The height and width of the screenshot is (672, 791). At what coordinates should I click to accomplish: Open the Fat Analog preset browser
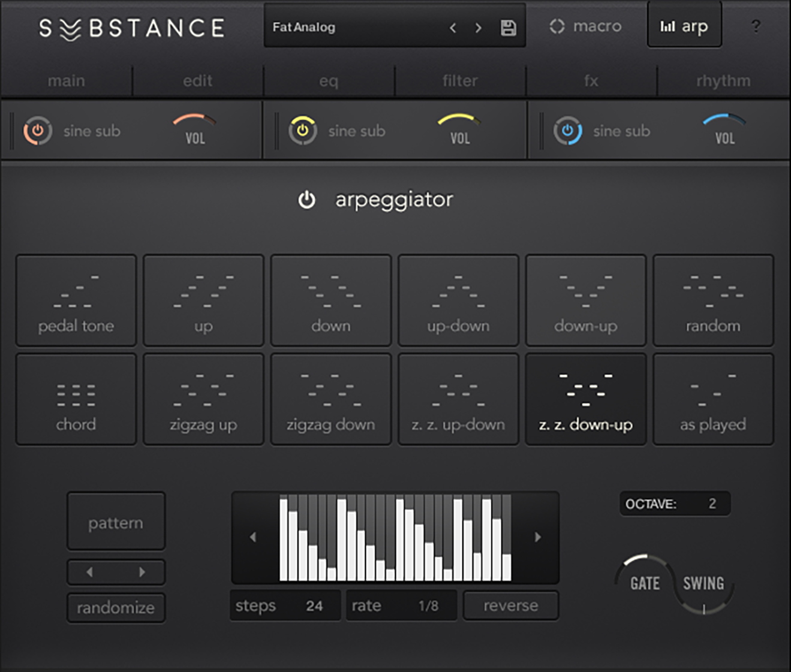point(360,27)
